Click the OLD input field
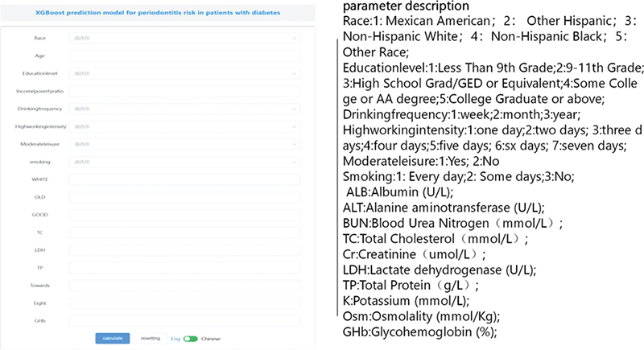The height and width of the screenshot is (350, 644). pyautogui.click(x=184, y=197)
